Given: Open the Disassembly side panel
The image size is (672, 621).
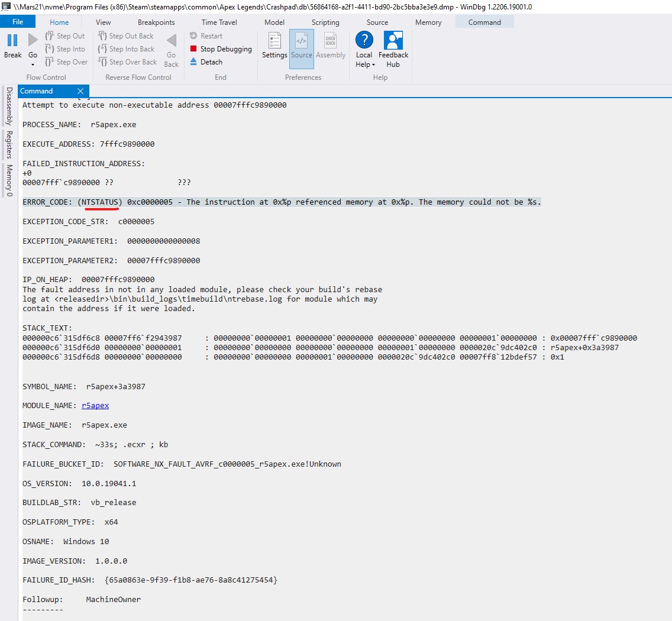Looking at the screenshot, I should tap(9, 106).
